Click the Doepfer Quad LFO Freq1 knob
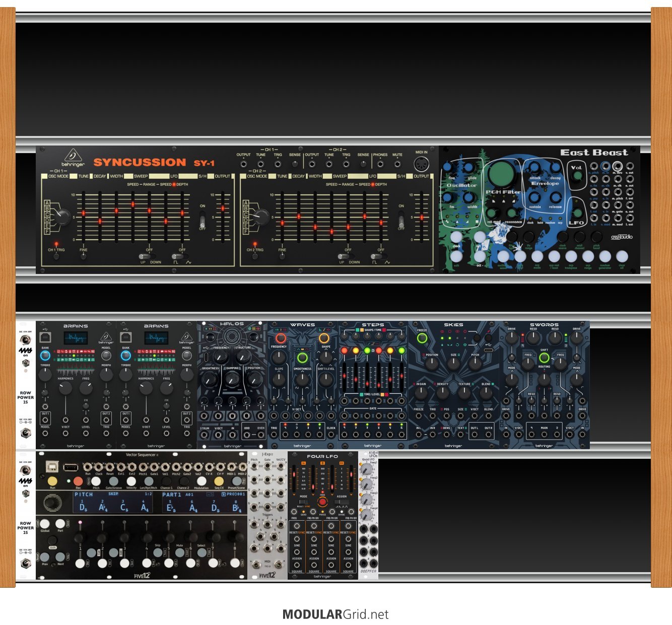 tap(368, 469)
